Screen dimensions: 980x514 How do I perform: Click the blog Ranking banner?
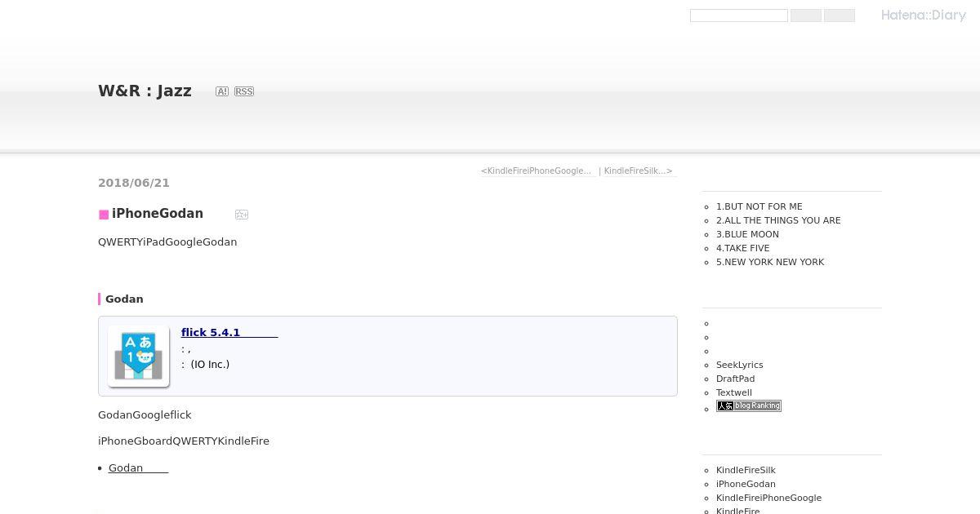tap(749, 406)
